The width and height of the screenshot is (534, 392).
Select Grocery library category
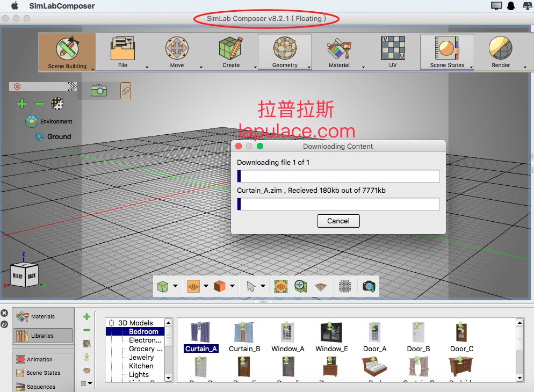coord(145,349)
